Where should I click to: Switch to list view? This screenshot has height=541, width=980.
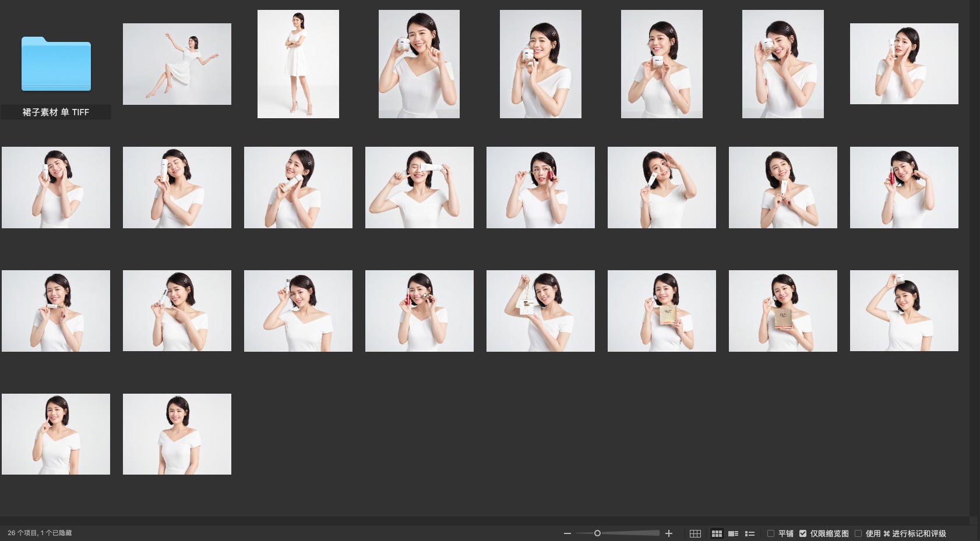click(750, 533)
